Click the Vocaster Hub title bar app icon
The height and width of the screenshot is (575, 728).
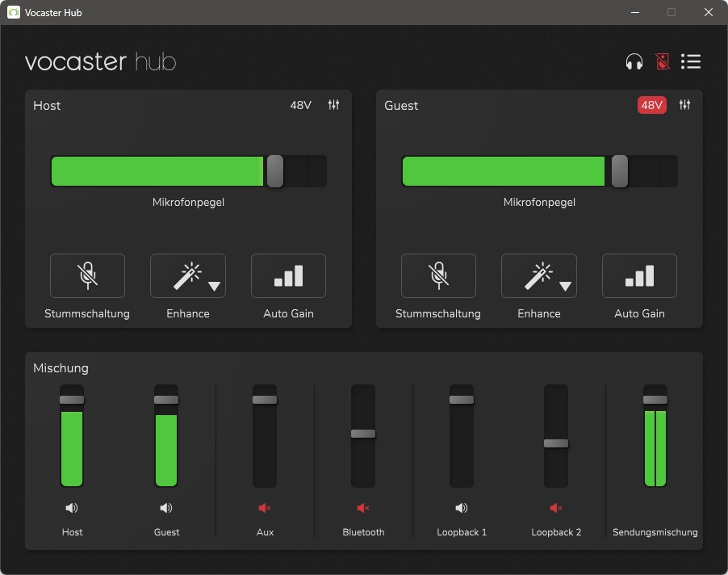coord(14,13)
